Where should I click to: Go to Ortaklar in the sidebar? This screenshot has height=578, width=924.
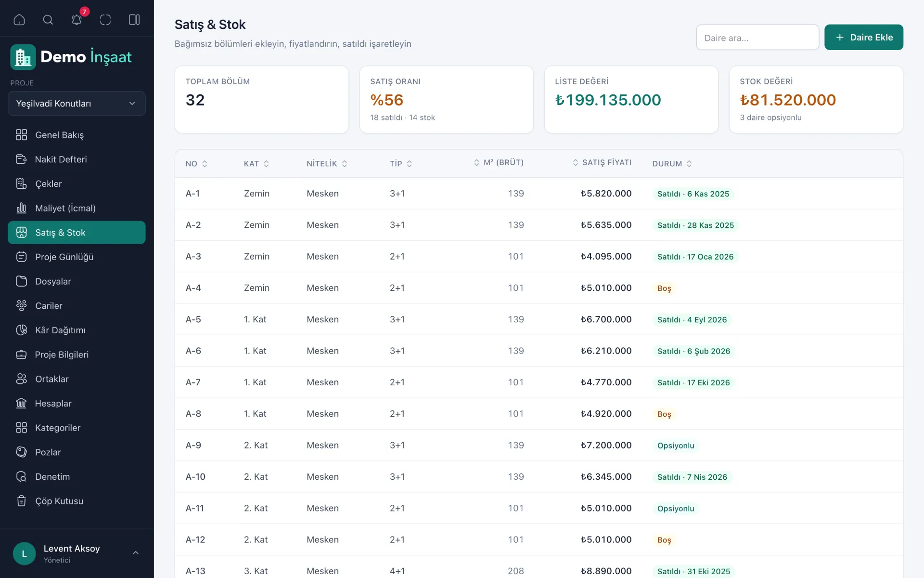pyautogui.click(x=77, y=379)
